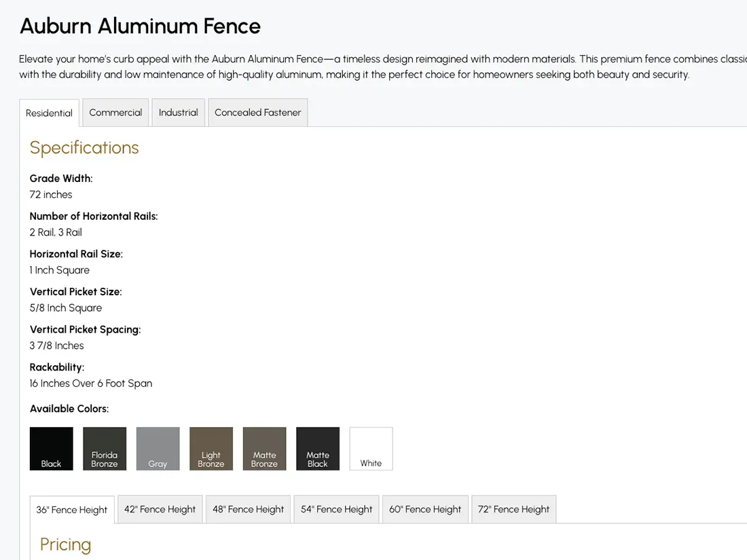Viewport: 747px width, 560px height.
Task: Click the "Available Colors:" label
Action: click(69, 409)
